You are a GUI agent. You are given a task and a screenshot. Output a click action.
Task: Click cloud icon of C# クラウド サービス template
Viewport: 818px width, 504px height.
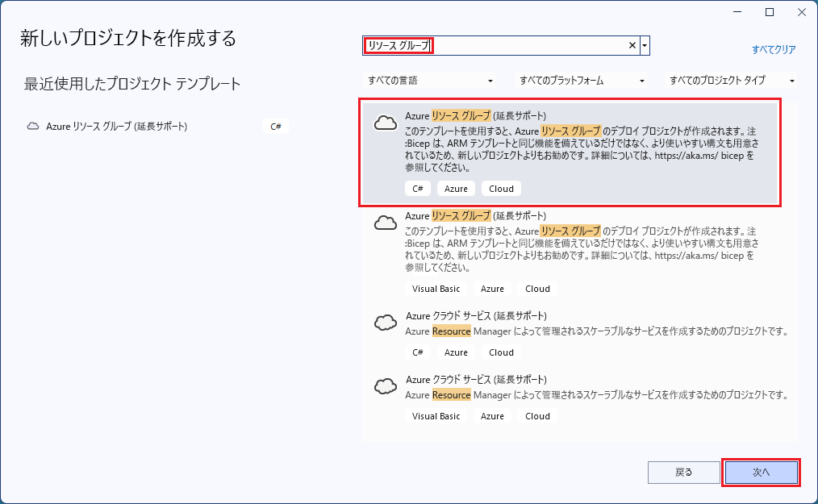point(386,323)
